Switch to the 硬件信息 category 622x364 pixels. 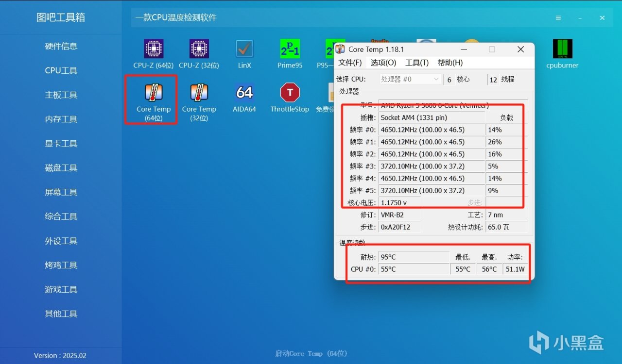[x=61, y=46]
